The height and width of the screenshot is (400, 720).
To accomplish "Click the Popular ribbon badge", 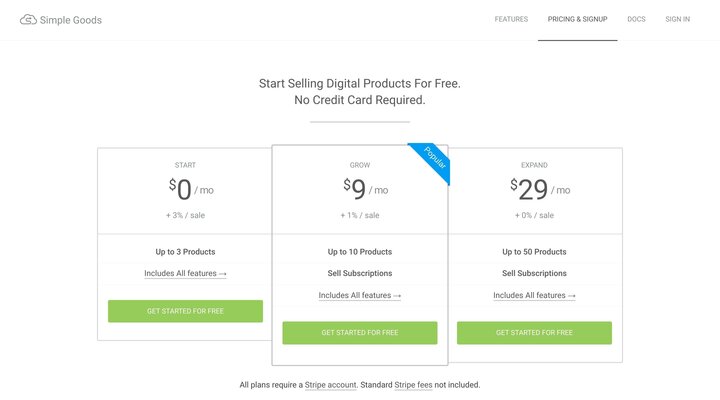I will tap(432, 161).
